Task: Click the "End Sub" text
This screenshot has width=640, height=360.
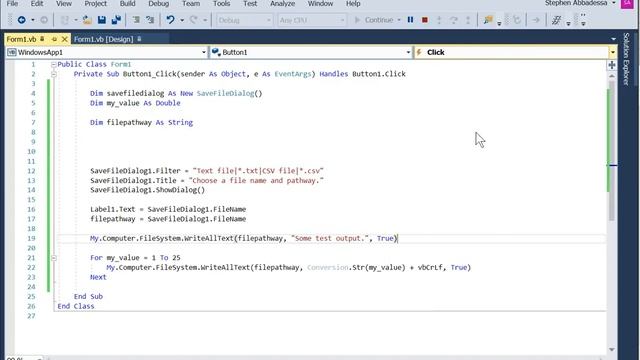Action: pyautogui.click(x=88, y=297)
